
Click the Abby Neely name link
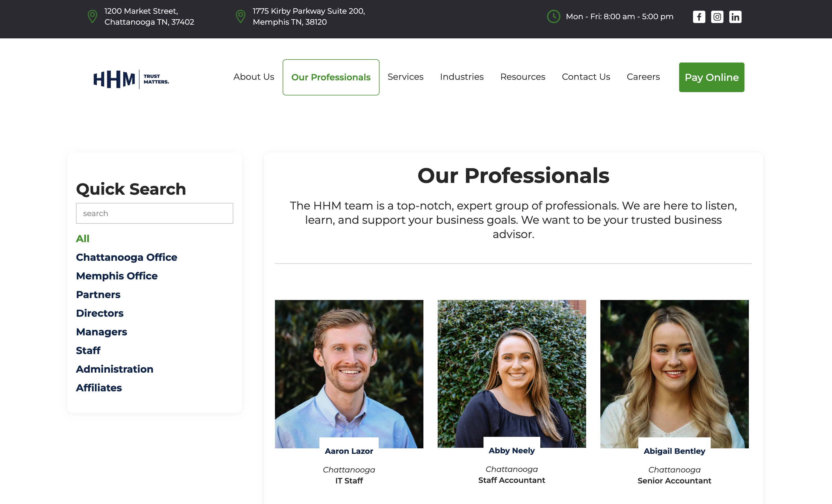511,450
